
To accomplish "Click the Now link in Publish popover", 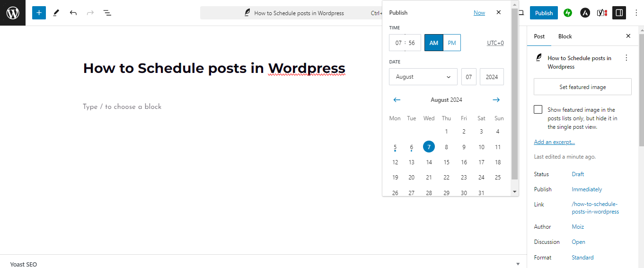I will pyautogui.click(x=479, y=13).
